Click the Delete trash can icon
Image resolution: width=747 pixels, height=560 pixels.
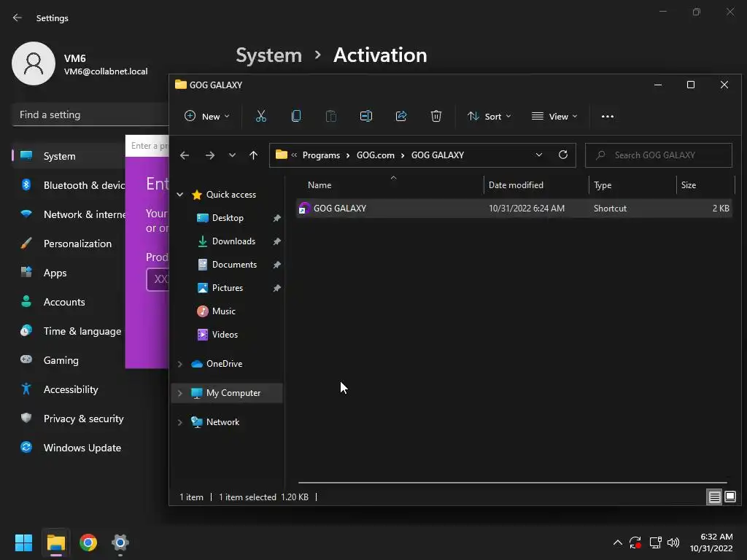[436, 116]
